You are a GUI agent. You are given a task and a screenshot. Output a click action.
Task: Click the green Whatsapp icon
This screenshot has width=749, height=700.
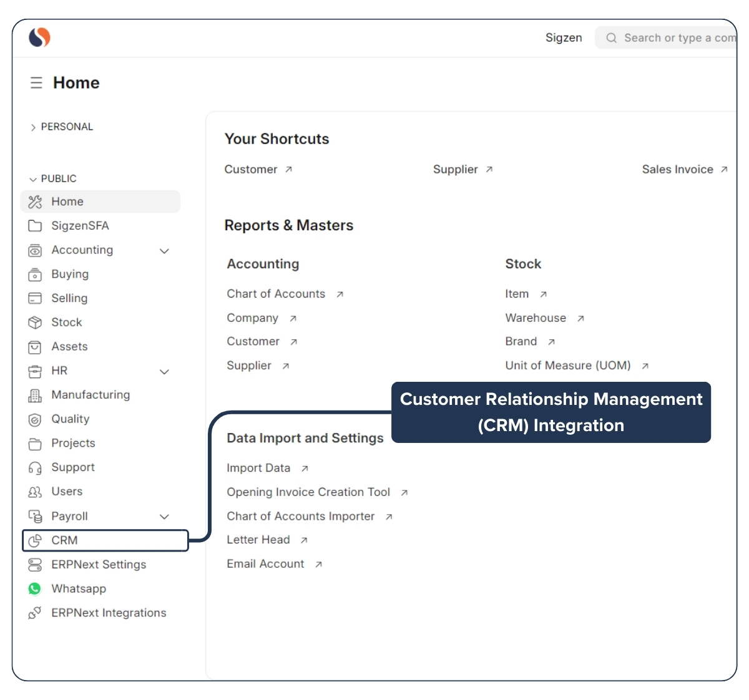(34, 588)
